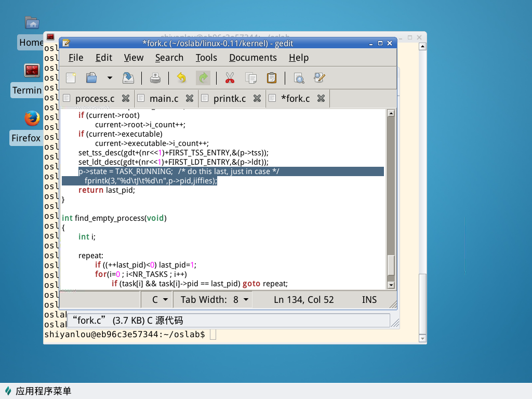Viewport: 532px width, 399px height.
Task: Open the Find search tool
Action: 299,78
